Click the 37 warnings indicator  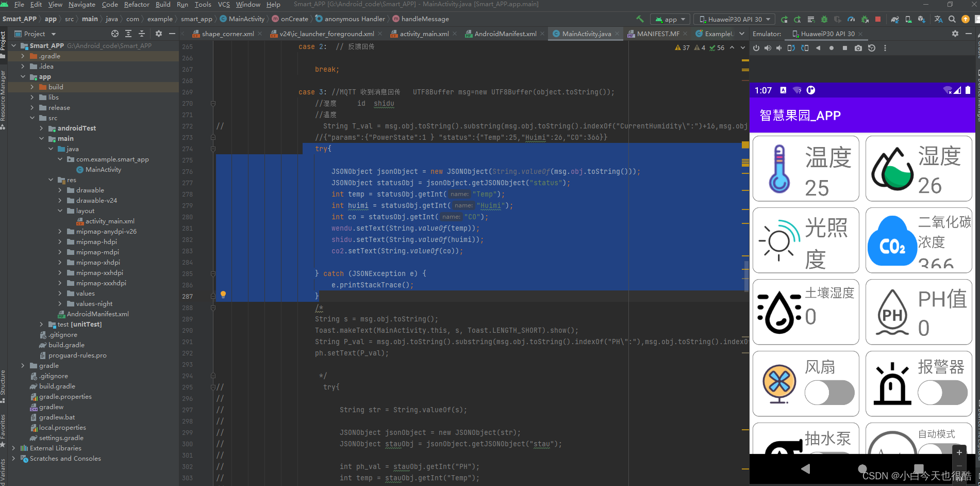click(682, 47)
